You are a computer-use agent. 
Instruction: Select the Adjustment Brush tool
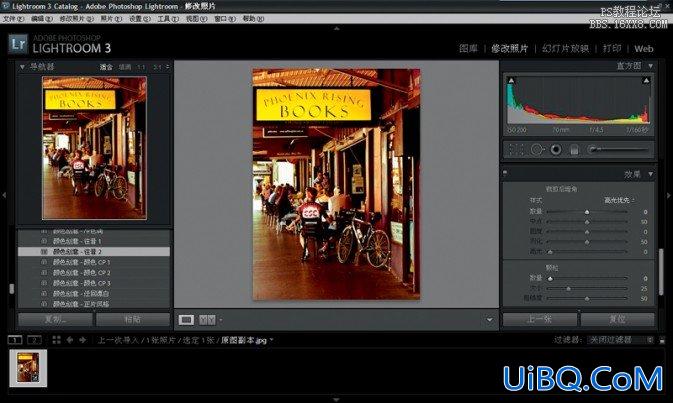click(x=618, y=149)
